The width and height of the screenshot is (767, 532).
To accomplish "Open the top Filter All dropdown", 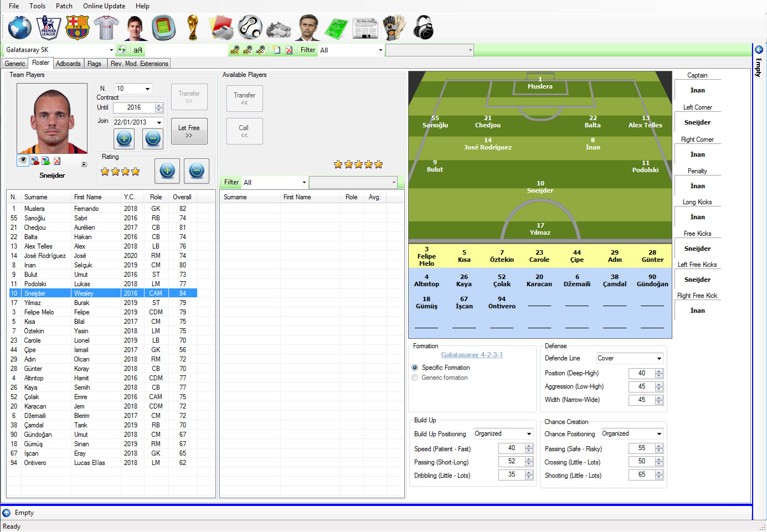I will [x=380, y=50].
